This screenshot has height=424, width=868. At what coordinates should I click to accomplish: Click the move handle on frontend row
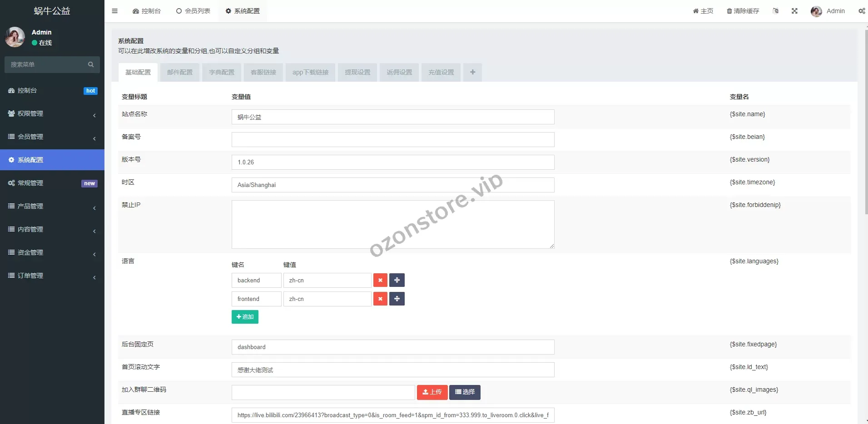click(x=397, y=299)
